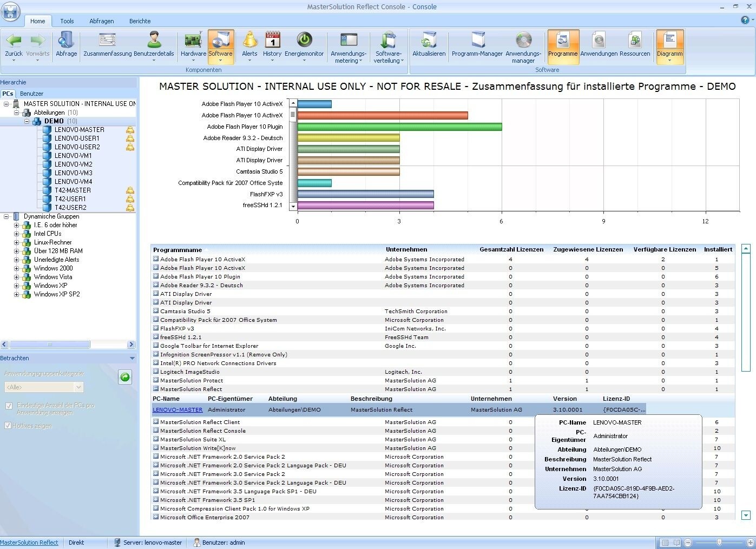Click the alert bell beside LENOVO-MASTER
The image size is (756, 549).
(x=130, y=130)
